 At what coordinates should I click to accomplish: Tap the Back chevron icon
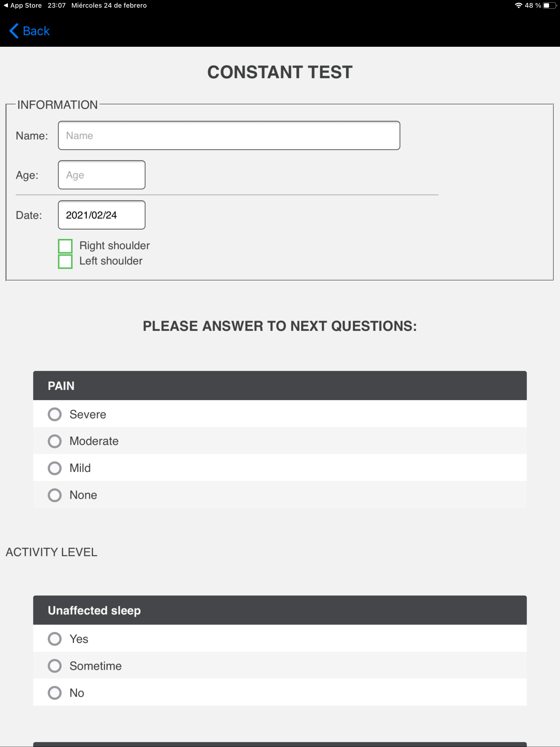coord(13,31)
